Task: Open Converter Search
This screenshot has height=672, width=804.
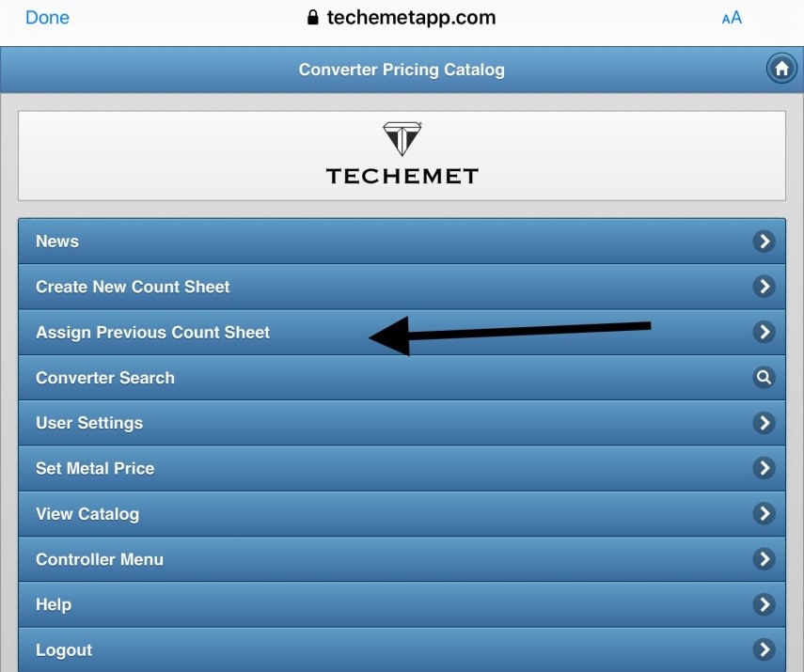Action: (105, 378)
